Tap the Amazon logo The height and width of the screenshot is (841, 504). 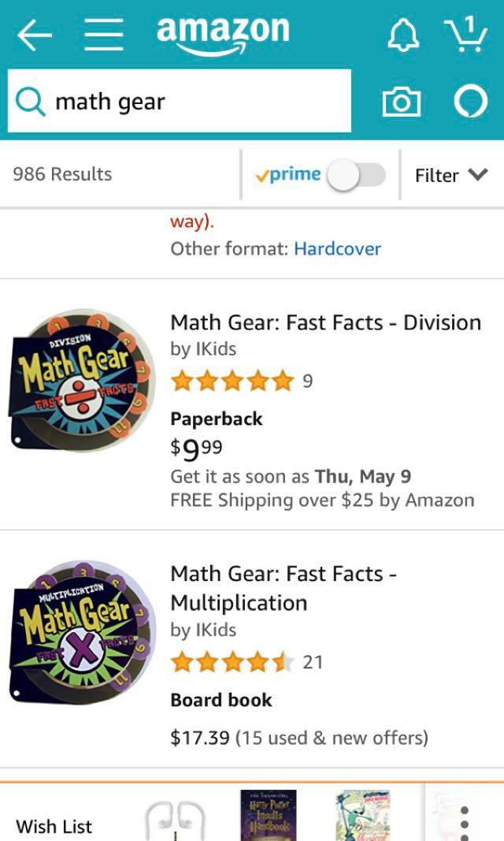pos(223,31)
